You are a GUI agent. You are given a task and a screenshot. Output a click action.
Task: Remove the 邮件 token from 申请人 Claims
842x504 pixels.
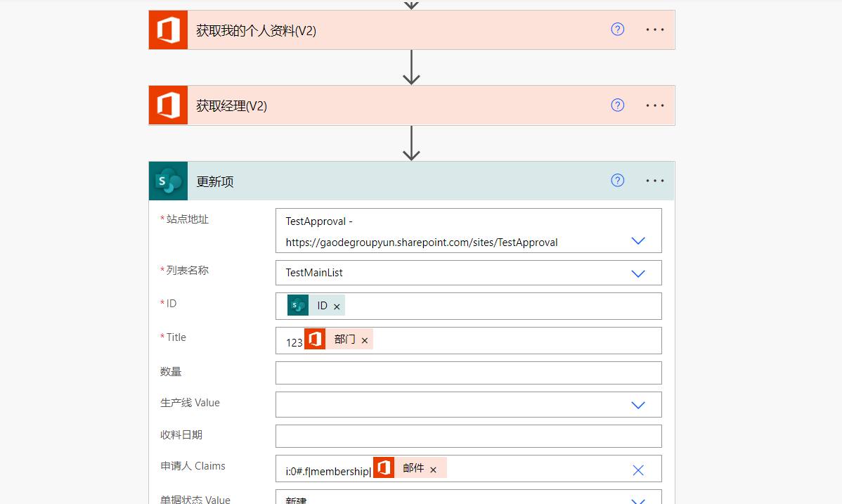tap(433, 470)
